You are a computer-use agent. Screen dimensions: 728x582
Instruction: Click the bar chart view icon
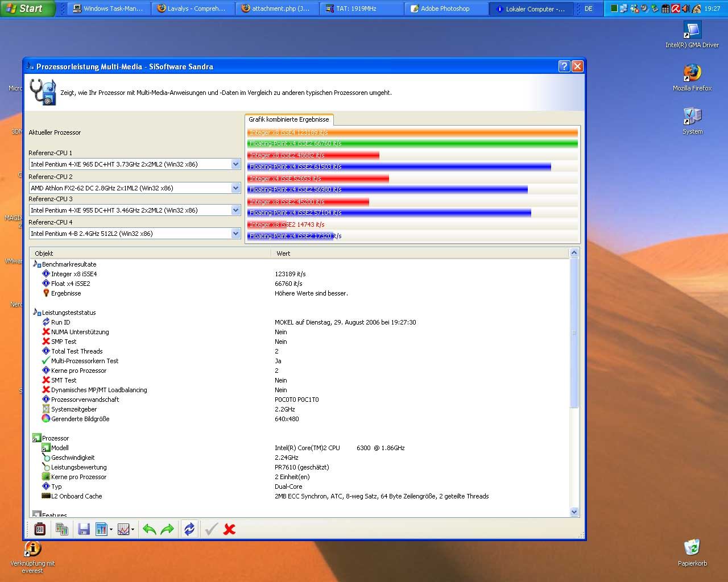coord(102,529)
